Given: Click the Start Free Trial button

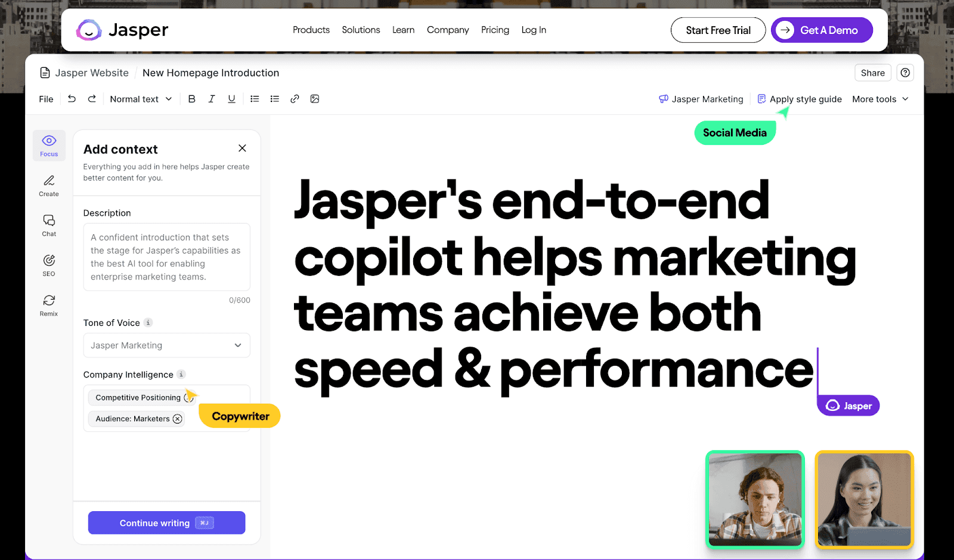Looking at the screenshot, I should 718,30.
